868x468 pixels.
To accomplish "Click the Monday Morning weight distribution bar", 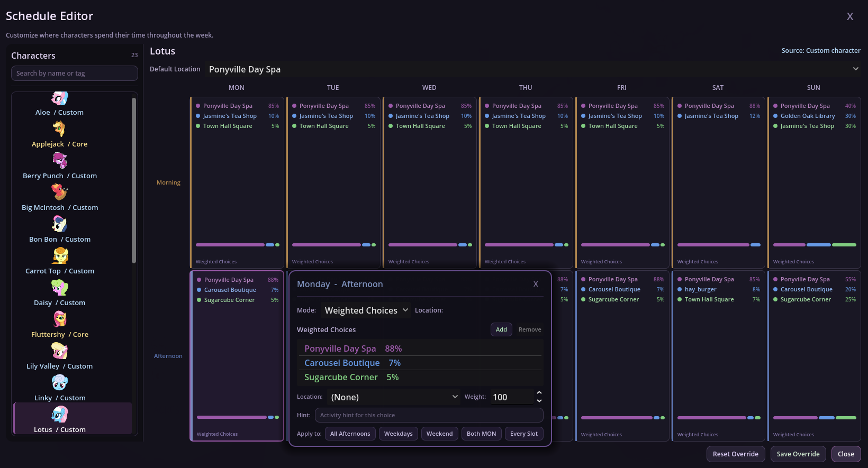I will (x=237, y=245).
